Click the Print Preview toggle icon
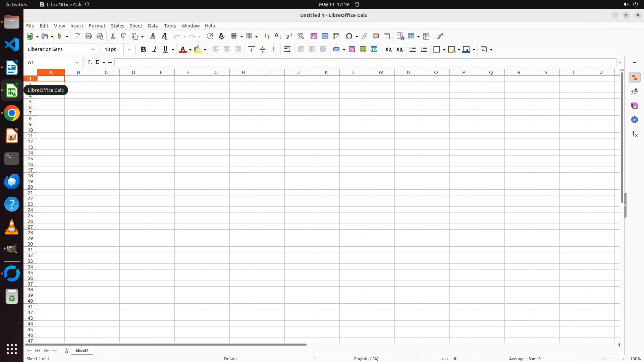Screen dimensions: 644x362 tap(100, 36)
